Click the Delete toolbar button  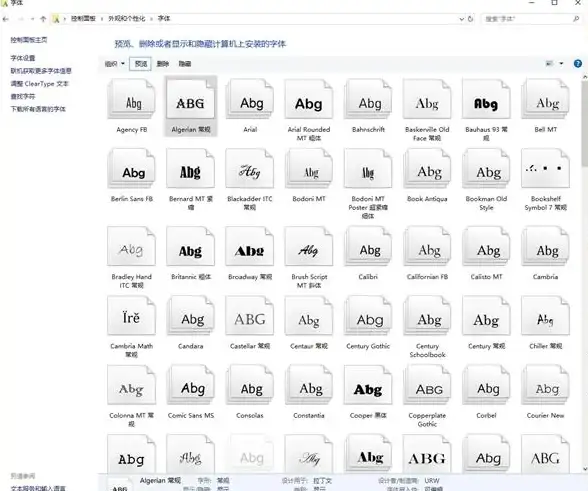(x=162, y=64)
